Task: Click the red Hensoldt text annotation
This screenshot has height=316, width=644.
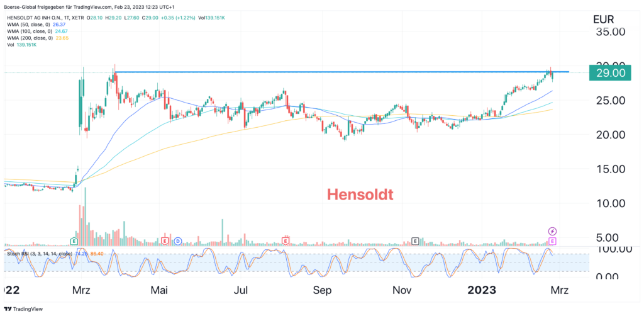Action: (360, 195)
